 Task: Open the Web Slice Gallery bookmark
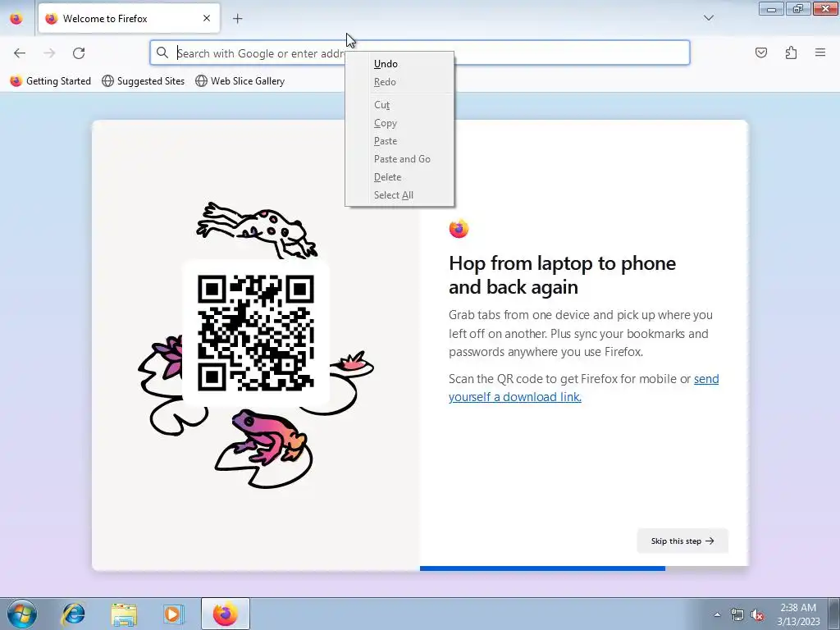point(240,81)
